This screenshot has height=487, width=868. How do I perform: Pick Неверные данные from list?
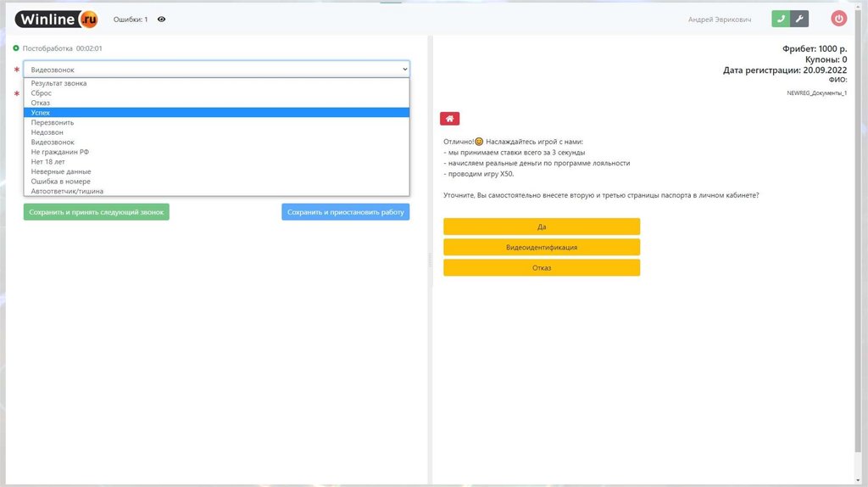coord(61,171)
